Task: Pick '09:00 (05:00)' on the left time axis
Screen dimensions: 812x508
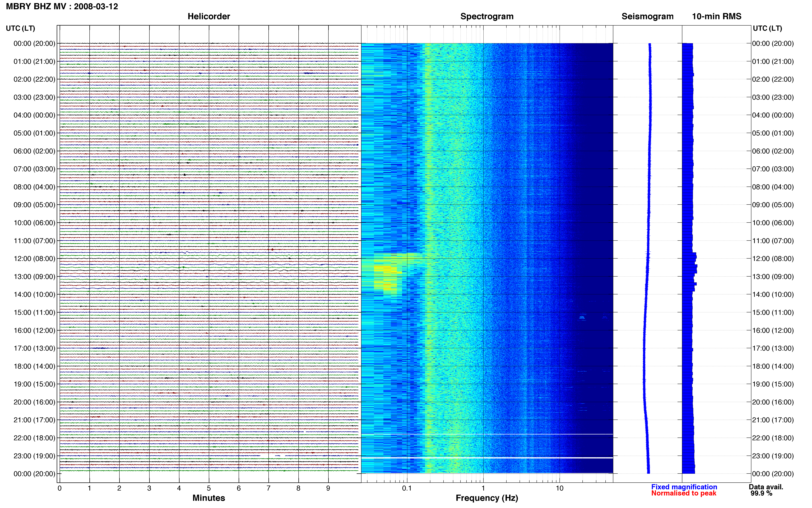Action: tap(34, 205)
